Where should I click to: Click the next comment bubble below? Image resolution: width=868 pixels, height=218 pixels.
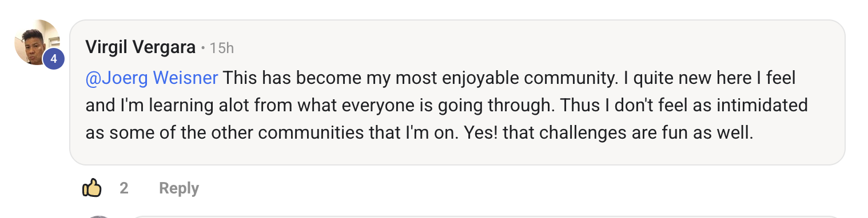coord(486,217)
